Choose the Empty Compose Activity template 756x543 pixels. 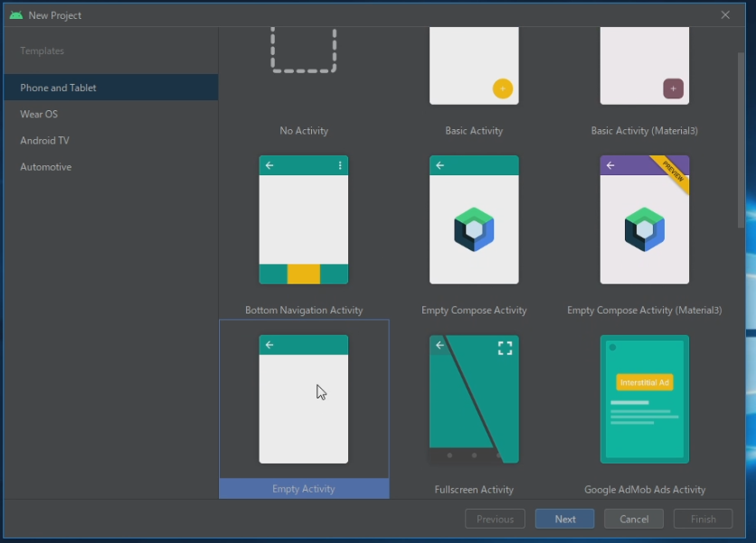pyautogui.click(x=474, y=221)
